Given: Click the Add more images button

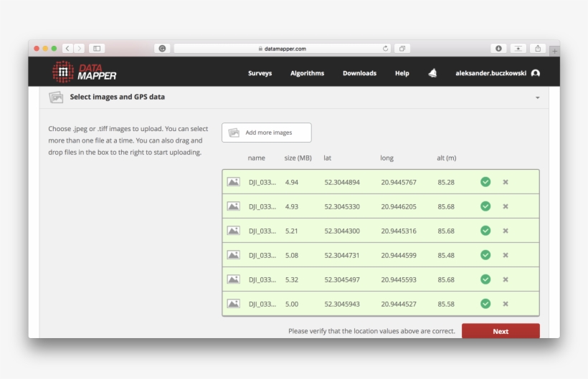Looking at the screenshot, I should [x=266, y=133].
